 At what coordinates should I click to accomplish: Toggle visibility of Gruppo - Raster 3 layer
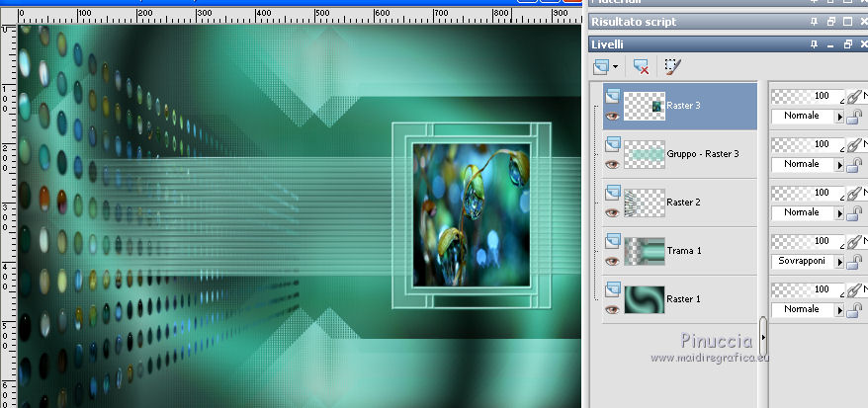(612, 164)
